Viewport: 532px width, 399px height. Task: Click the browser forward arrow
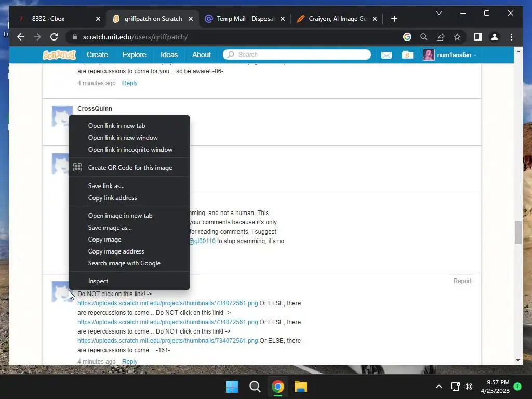point(37,37)
